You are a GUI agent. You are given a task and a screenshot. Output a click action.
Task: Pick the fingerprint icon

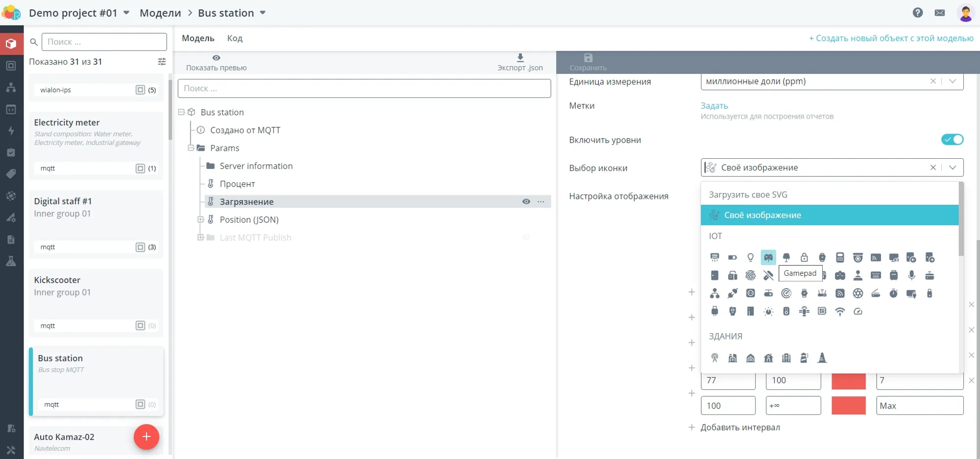(750, 276)
